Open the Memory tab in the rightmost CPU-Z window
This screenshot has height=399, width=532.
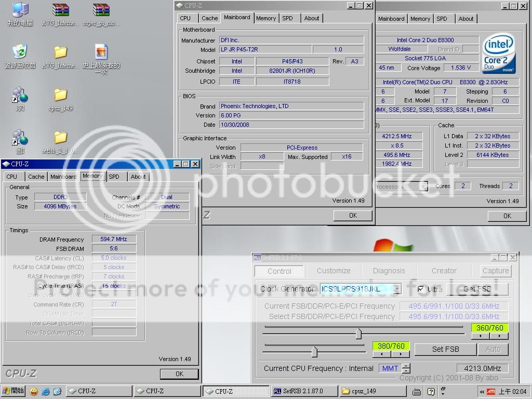(420, 19)
